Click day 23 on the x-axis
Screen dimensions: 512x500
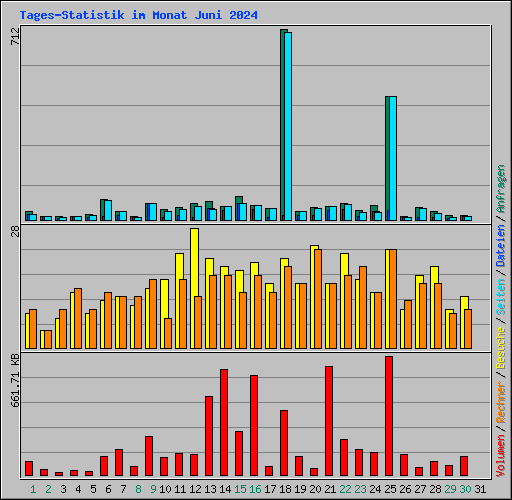tap(360, 489)
